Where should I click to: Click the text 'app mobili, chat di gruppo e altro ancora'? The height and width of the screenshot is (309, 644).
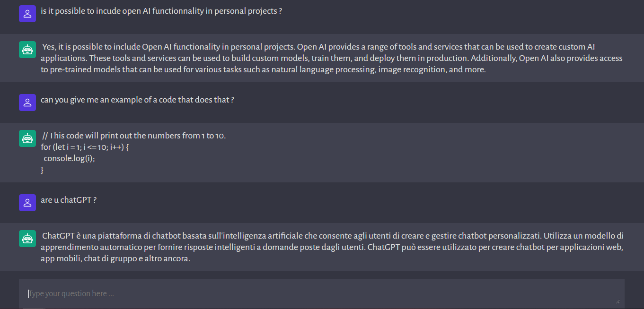coord(115,259)
